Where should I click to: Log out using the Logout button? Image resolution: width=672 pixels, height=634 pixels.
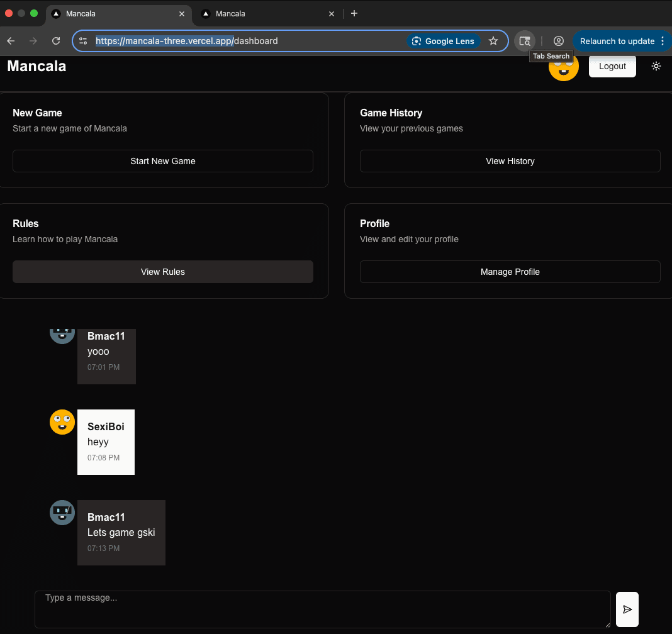tap(612, 66)
